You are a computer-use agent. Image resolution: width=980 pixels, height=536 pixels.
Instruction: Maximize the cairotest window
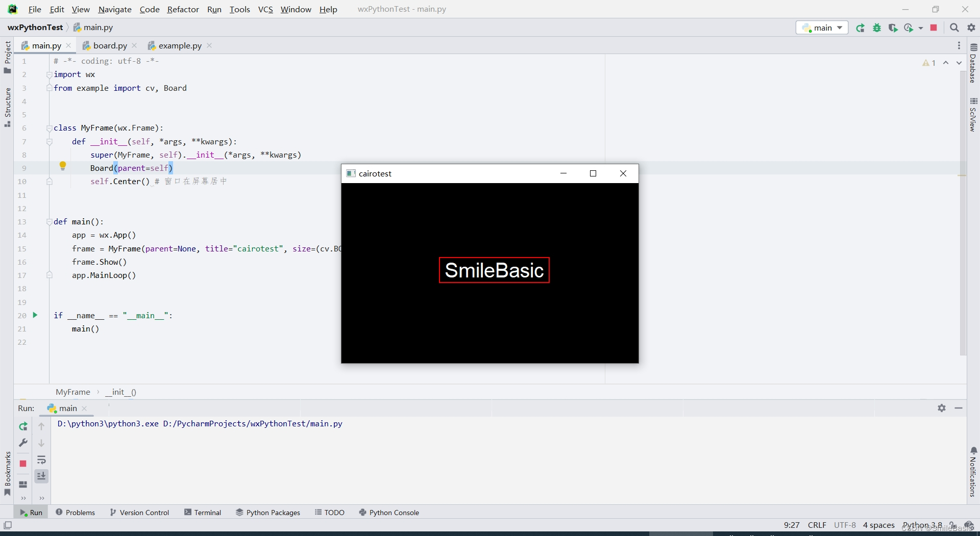[x=593, y=173]
